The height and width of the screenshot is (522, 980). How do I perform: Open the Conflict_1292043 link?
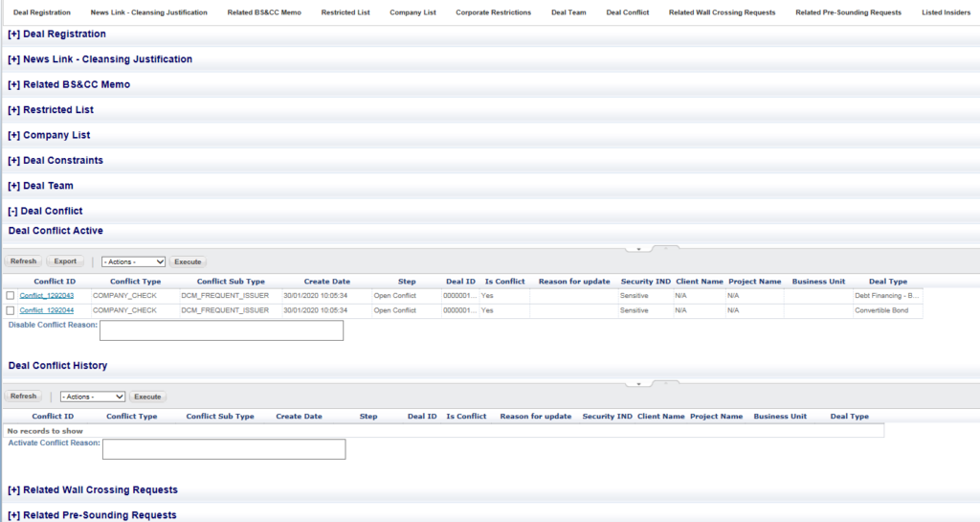(x=46, y=296)
